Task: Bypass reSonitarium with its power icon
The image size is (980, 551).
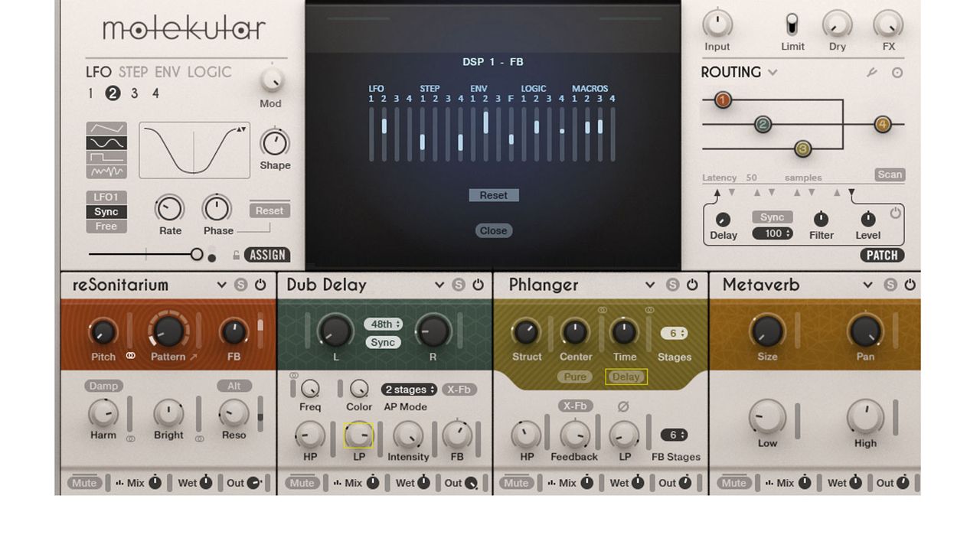Action: point(260,285)
